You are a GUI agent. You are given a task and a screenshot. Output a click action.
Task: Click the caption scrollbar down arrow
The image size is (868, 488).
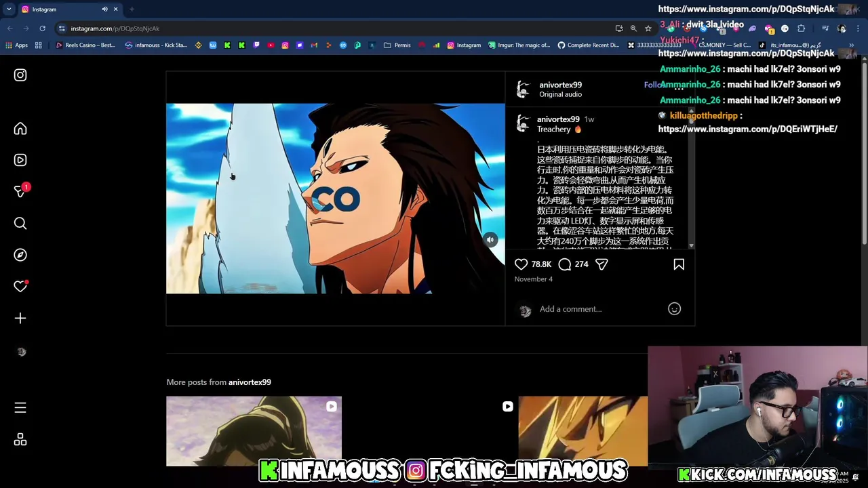[x=691, y=246]
